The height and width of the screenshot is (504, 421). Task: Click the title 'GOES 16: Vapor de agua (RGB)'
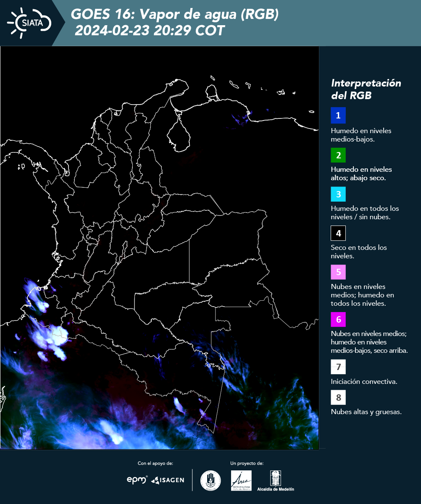tap(175, 15)
